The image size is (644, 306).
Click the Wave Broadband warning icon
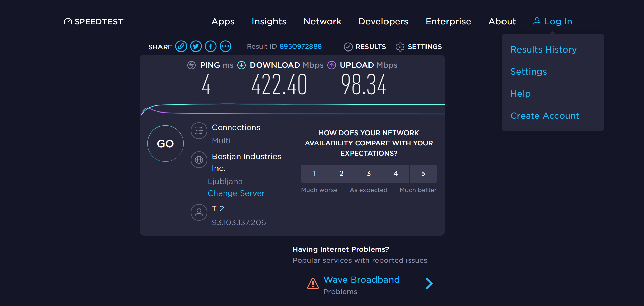[x=313, y=284]
